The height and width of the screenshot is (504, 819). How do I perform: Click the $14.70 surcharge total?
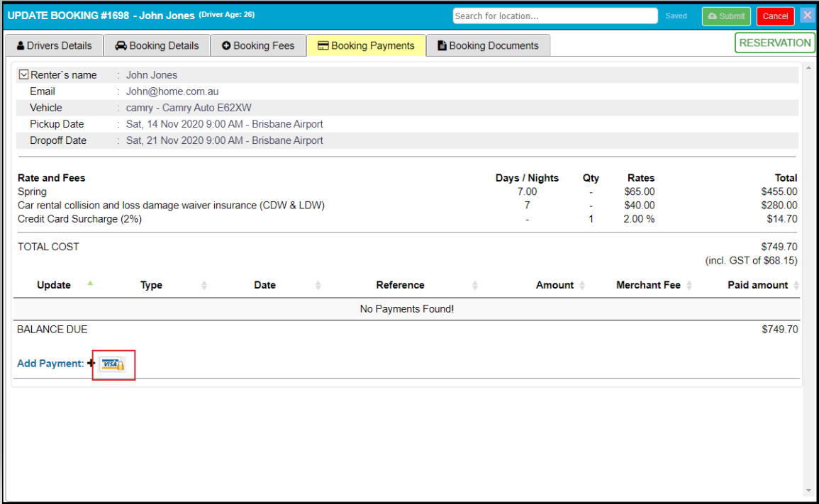point(782,219)
